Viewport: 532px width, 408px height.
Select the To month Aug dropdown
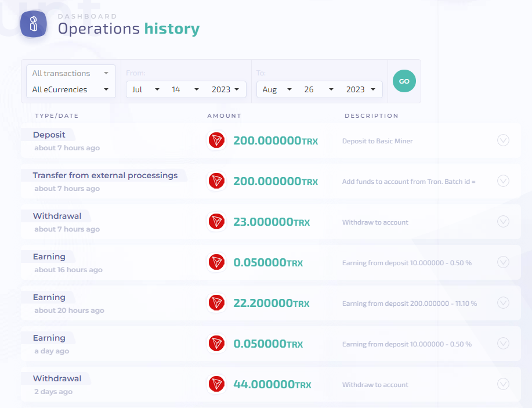276,89
